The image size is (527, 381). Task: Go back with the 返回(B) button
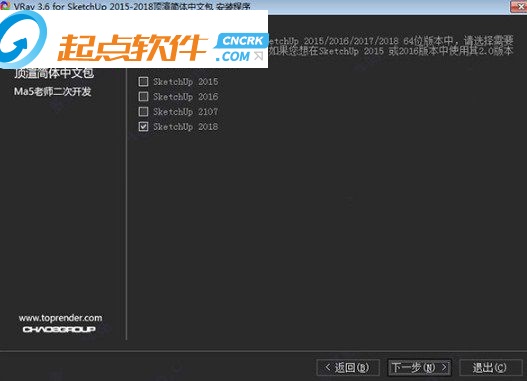348,367
